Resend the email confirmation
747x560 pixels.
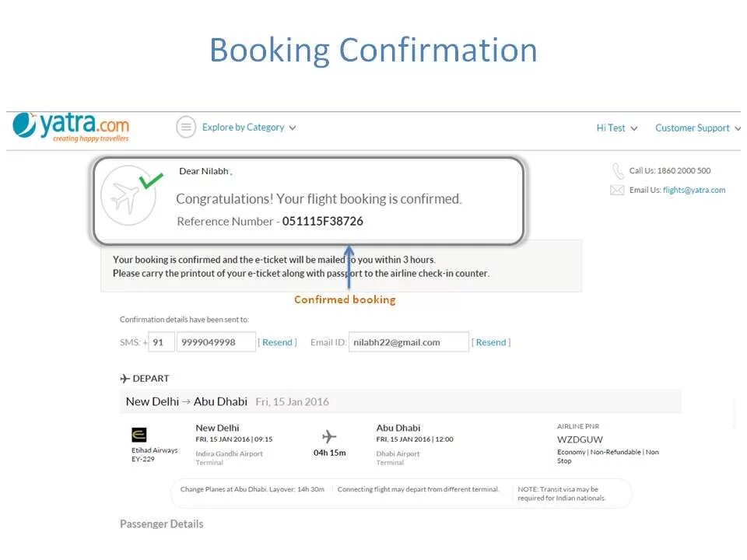pyautogui.click(x=491, y=342)
